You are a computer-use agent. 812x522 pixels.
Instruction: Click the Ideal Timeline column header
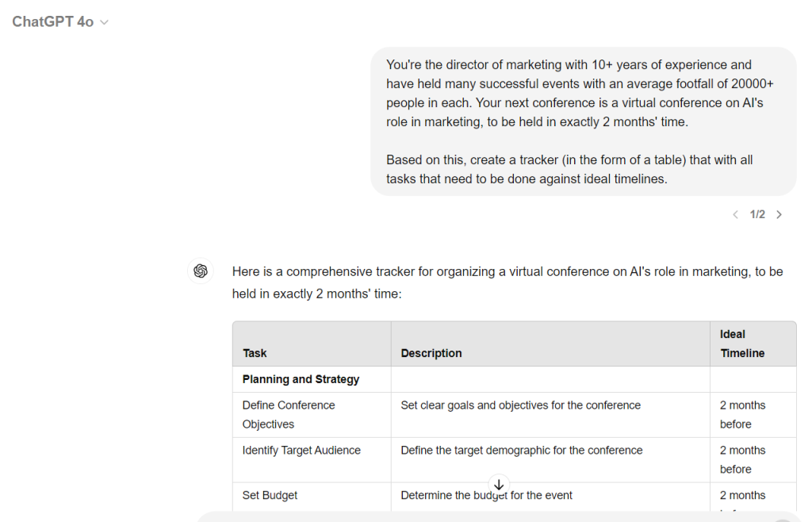point(753,344)
